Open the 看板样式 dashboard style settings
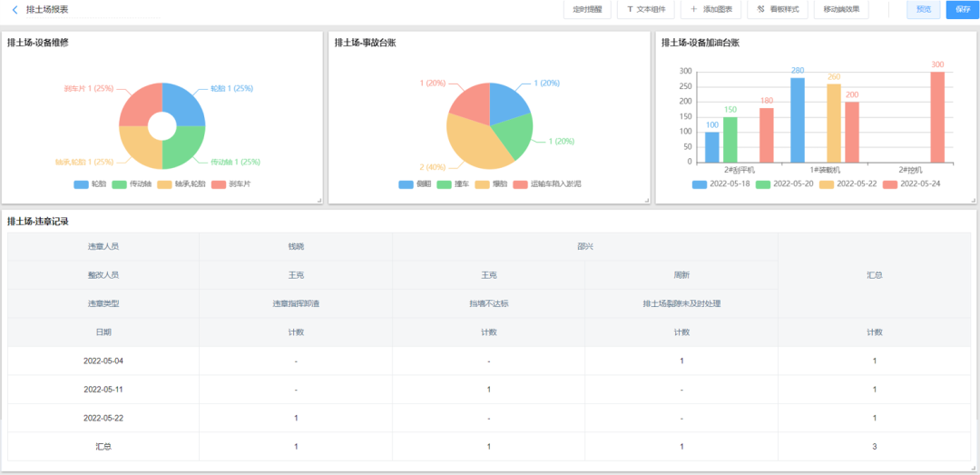 point(778,10)
